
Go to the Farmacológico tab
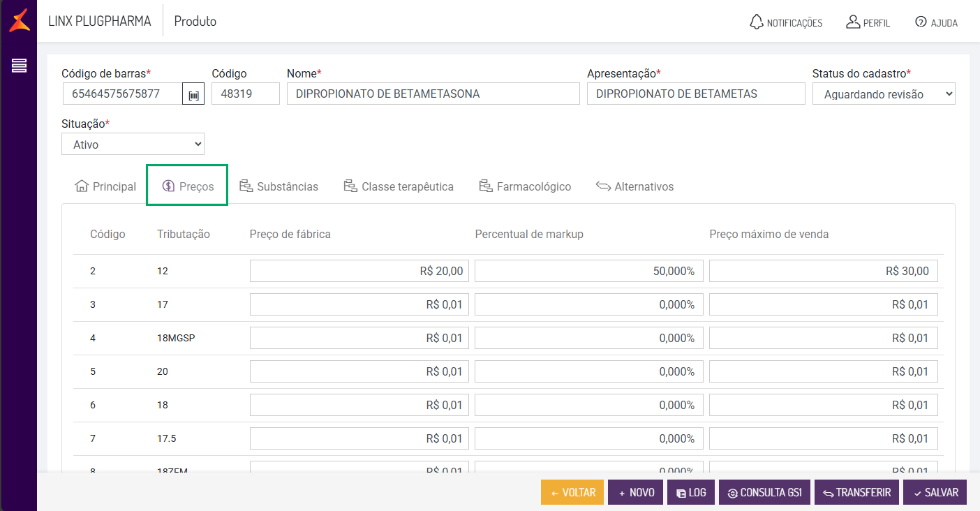[x=525, y=186]
